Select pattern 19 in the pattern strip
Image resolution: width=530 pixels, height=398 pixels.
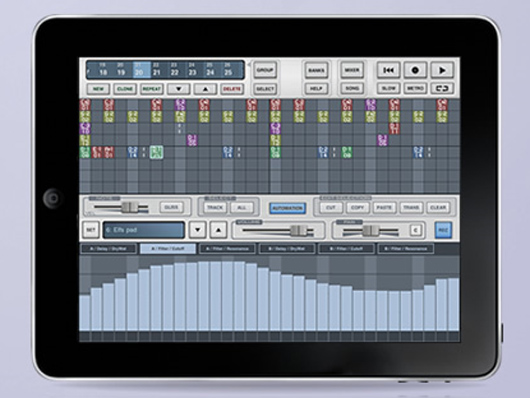coord(121,70)
